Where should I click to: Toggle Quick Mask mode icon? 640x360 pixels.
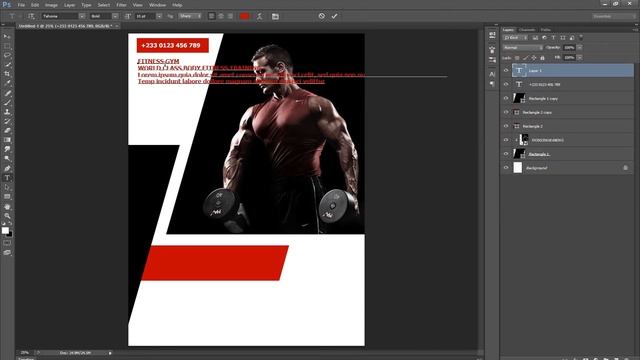pos(7,243)
